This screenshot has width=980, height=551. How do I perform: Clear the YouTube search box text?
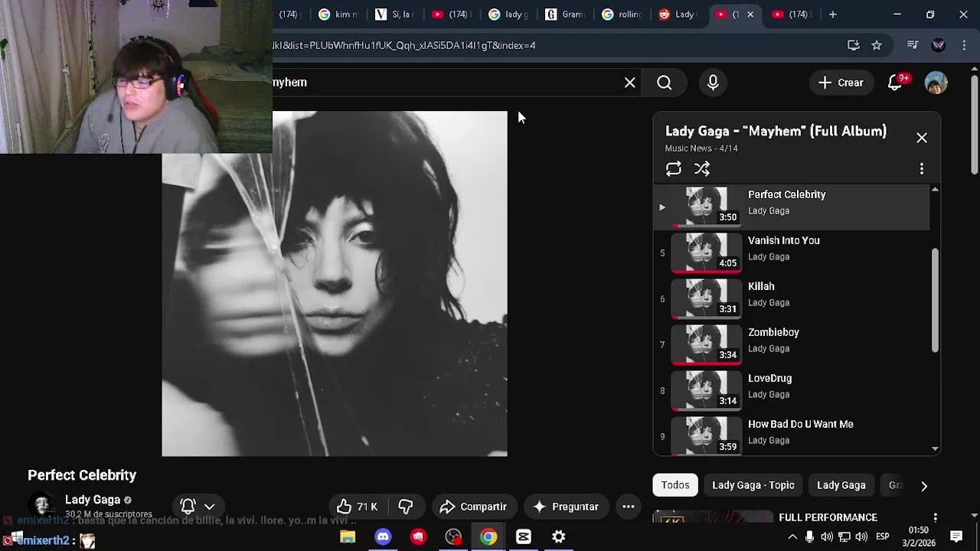click(x=629, y=83)
